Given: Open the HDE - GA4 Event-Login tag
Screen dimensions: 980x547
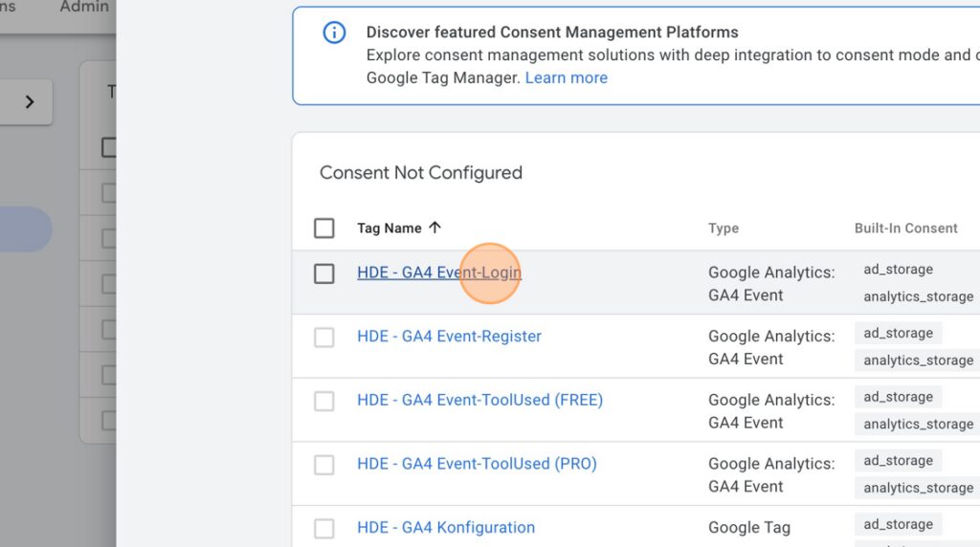Looking at the screenshot, I should [x=439, y=273].
